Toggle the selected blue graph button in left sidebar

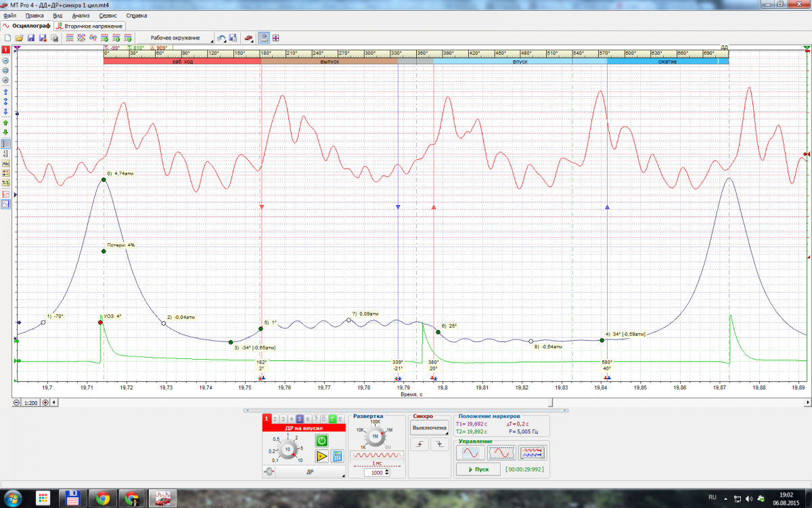[x=5, y=203]
